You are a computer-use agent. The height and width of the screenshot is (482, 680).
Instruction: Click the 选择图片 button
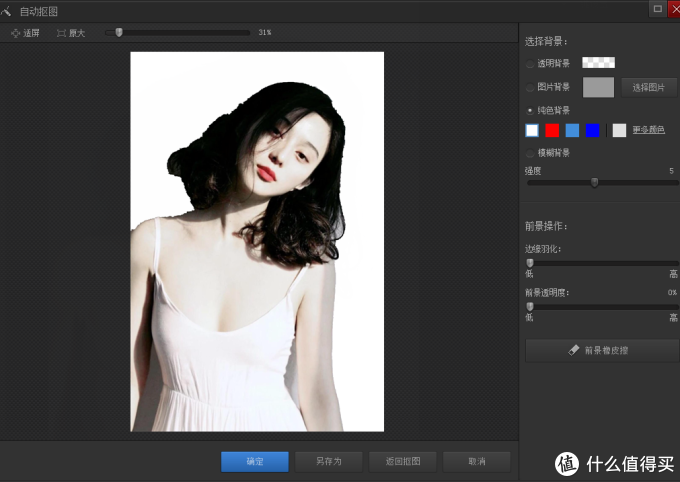point(648,88)
